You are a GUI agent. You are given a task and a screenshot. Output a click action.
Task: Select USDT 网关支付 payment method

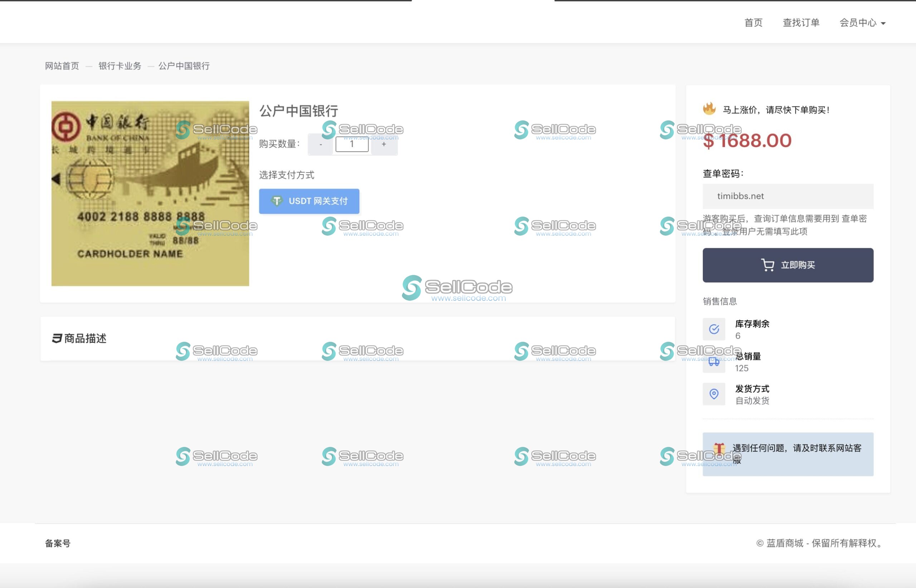[x=309, y=201]
